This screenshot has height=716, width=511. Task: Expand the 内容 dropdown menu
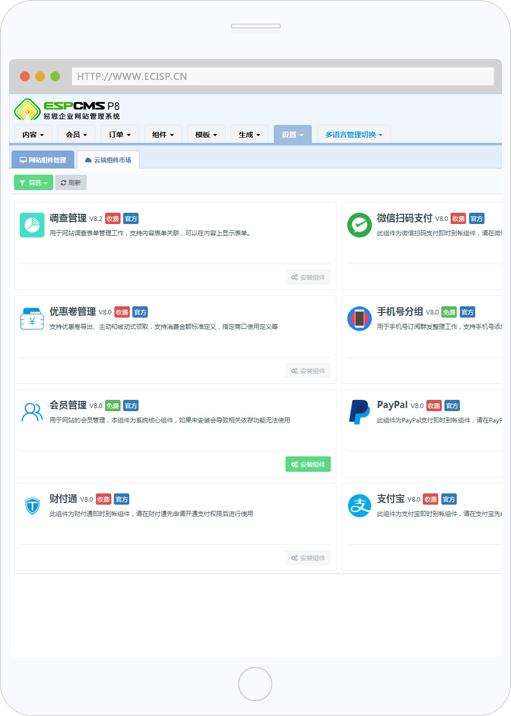(x=33, y=135)
